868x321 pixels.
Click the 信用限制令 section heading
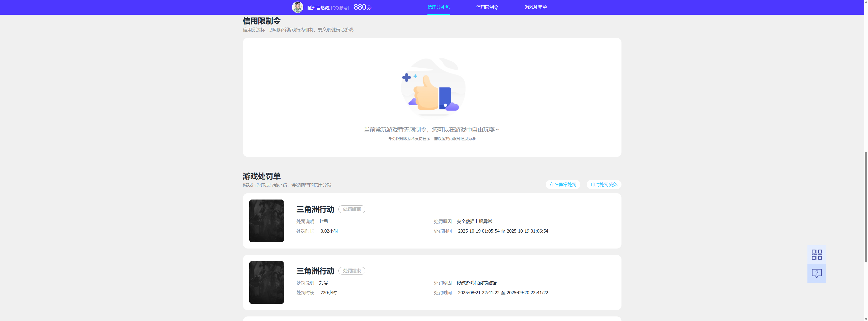click(261, 21)
